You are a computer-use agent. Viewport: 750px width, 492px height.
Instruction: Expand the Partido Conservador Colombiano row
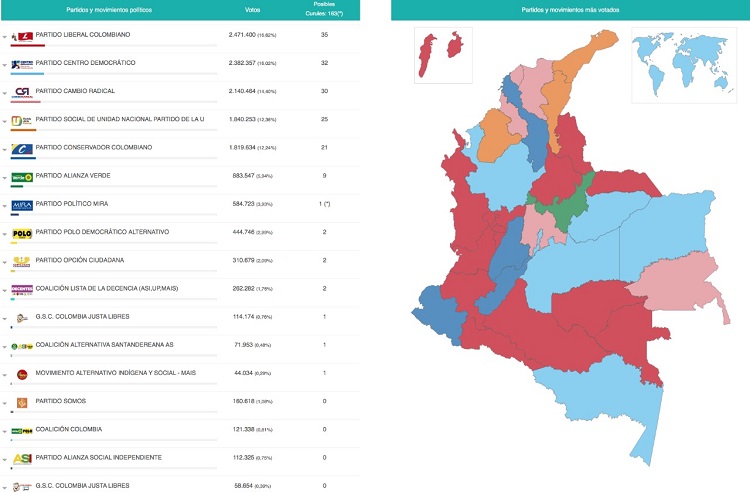click(x=5, y=150)
